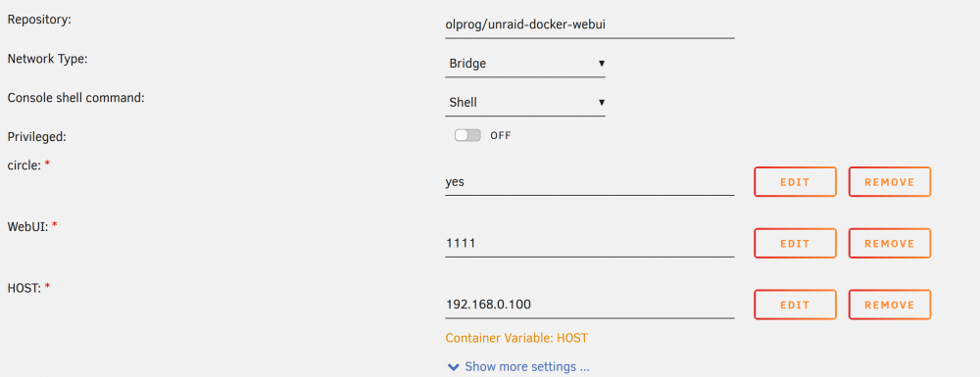This screenshot has width=980, height=377.
Task: Click the OFF label beside Privileged switch
Action: (x=501, y=135)
